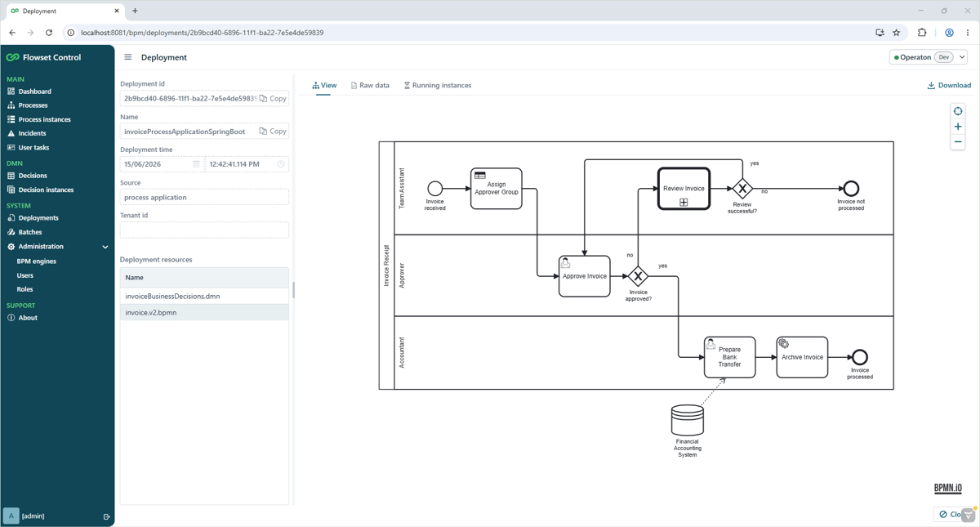Select the Assign Approver Group task
980x527 pixels.
coord(497,189)
